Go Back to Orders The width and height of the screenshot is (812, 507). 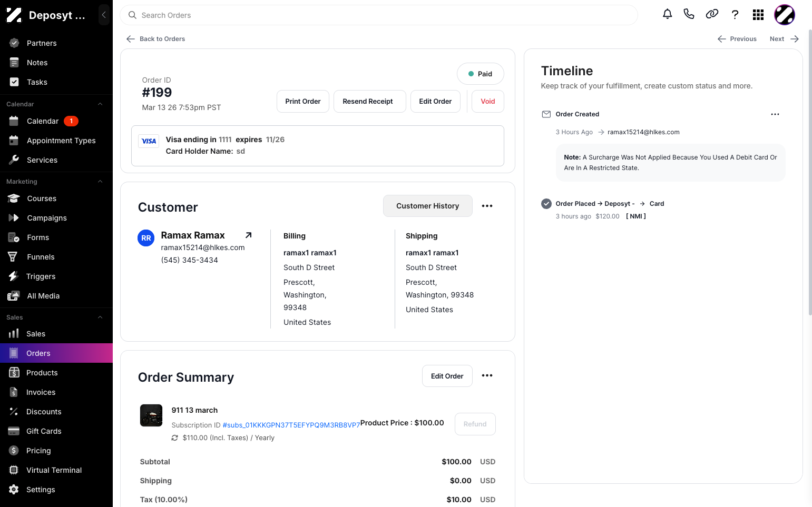(x=156, y=39)
